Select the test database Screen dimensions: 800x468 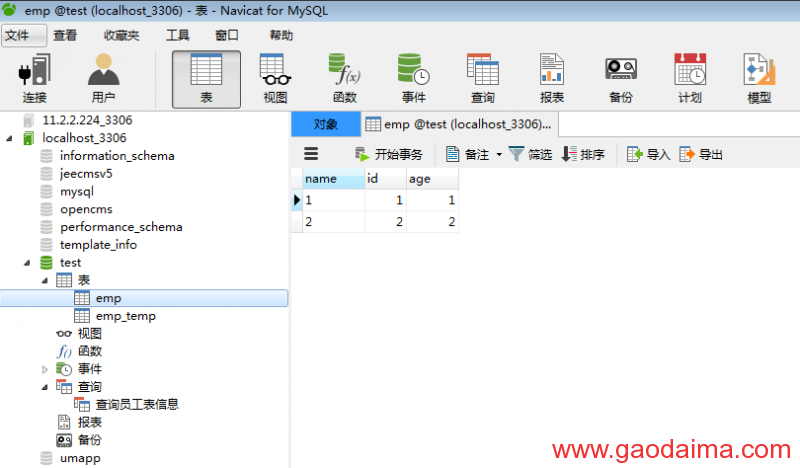70,263
